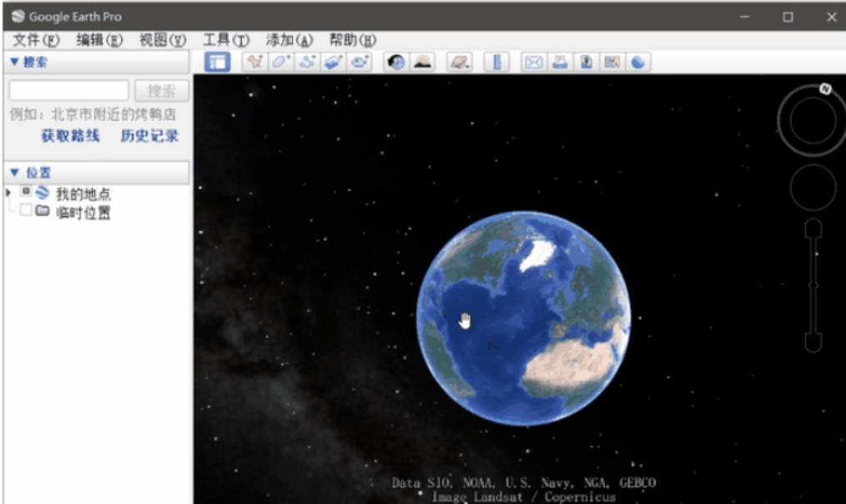Screen dimensions: 846x504
Task: Select the Add Polygon tool
Action: [280, 62]
